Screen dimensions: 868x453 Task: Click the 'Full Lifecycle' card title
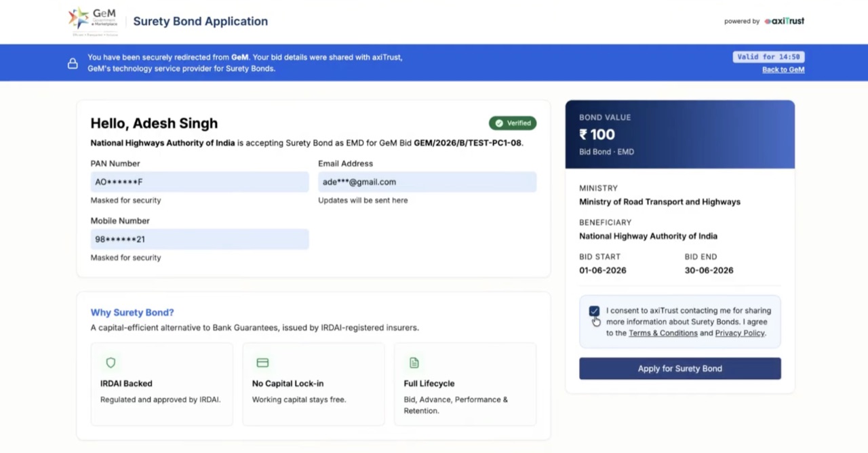429,384
